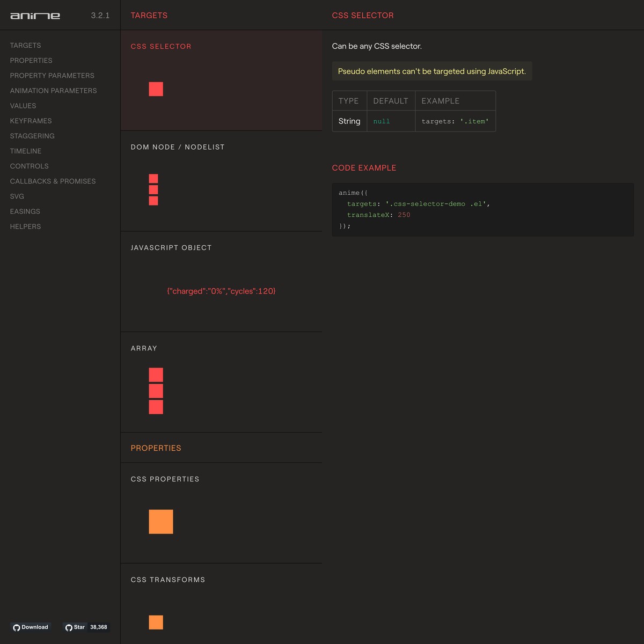The width and height of the screenshot is (644, 644).
Task: Navigate to Staggering documentation
Action: tap(32, 136)
